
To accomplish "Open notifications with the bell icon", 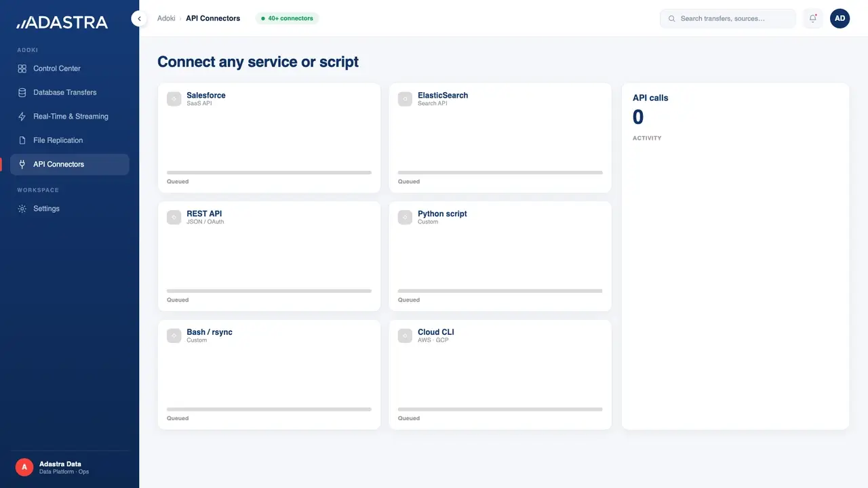I will 813,18.
